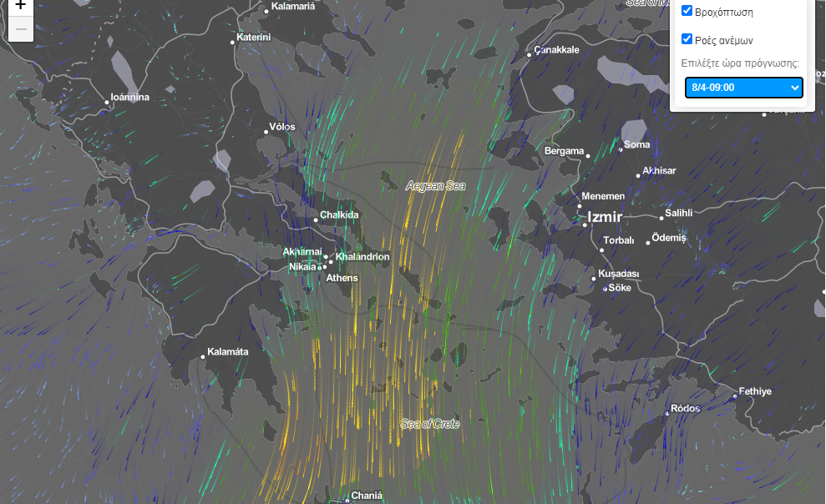Click the Athens city label

(342, 278)
